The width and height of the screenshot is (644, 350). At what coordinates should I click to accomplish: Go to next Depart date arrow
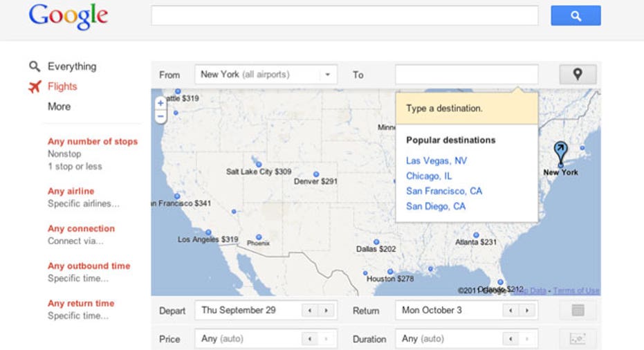[x=326, y=311]
